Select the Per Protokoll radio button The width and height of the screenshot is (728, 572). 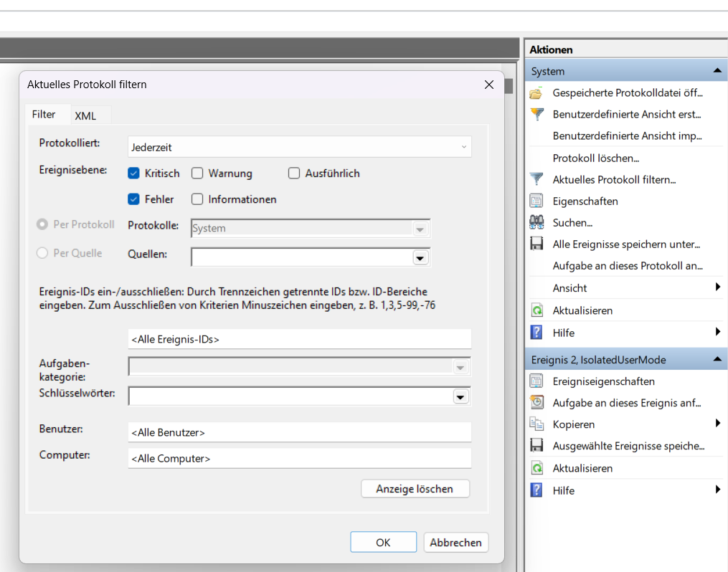(42, 224)
